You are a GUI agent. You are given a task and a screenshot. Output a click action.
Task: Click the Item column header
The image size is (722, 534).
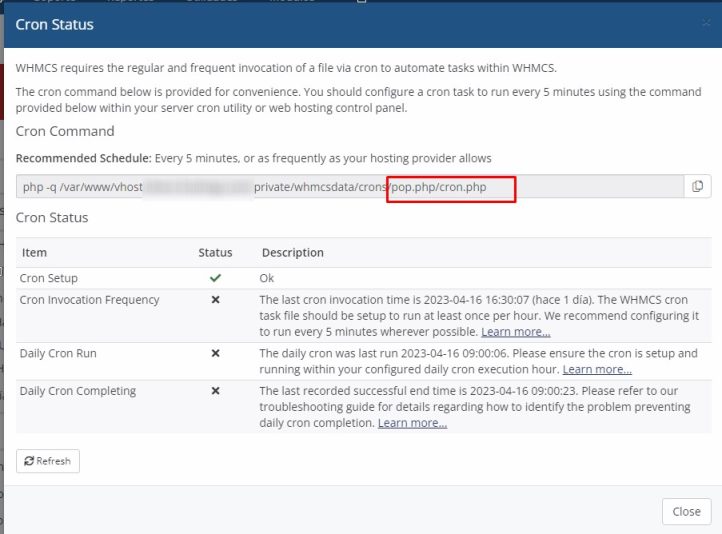pos(34,253)
